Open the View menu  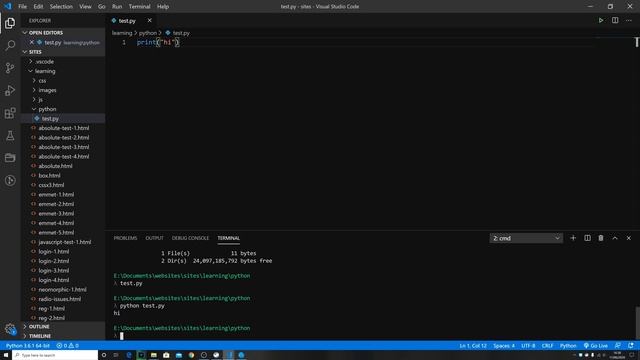click(85, 7)
